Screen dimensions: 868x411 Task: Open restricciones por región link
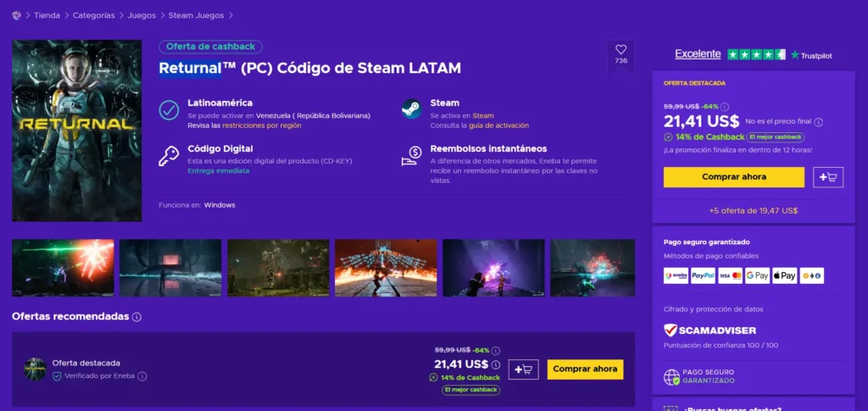(x=262, y=125)
